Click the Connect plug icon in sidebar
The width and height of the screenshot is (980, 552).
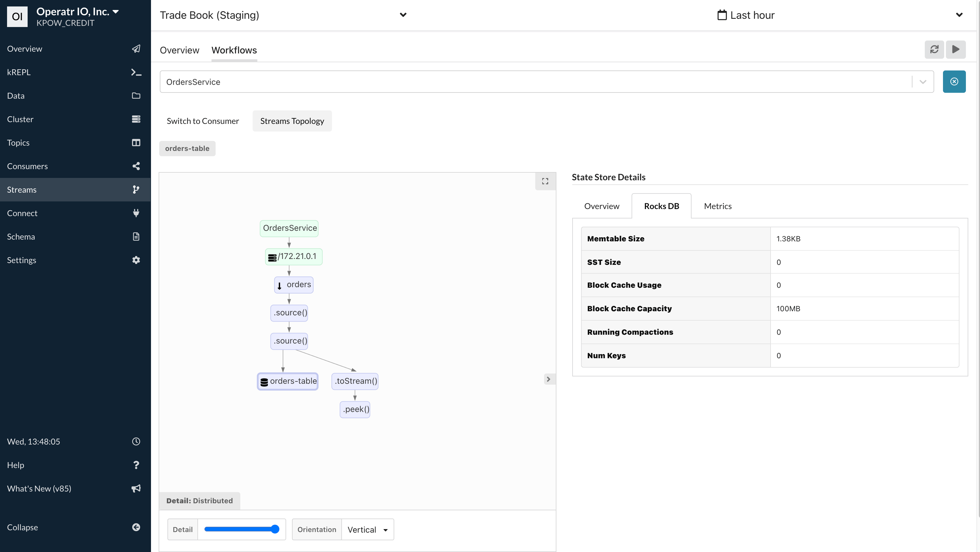[x=136, y=213]
